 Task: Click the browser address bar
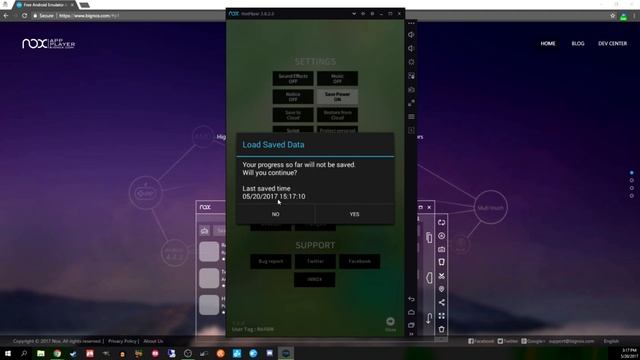tap(318, 16)
